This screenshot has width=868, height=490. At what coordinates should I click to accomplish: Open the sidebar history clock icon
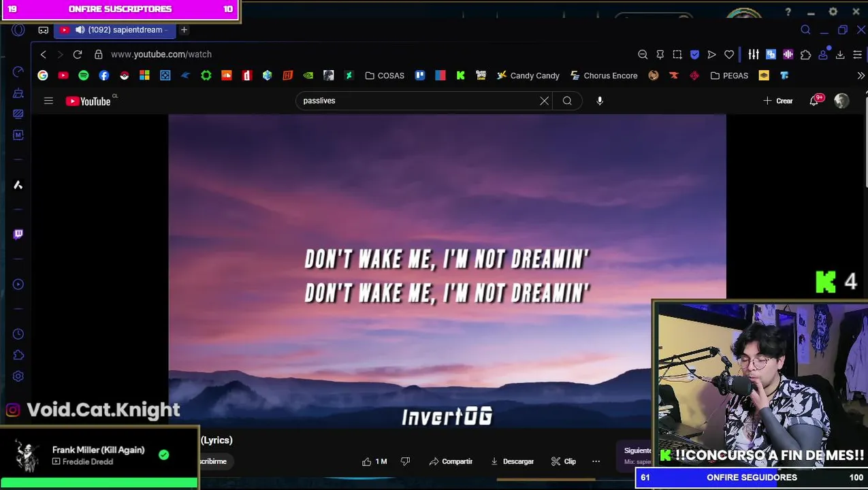pyautogui.click(x=18, y=334)
